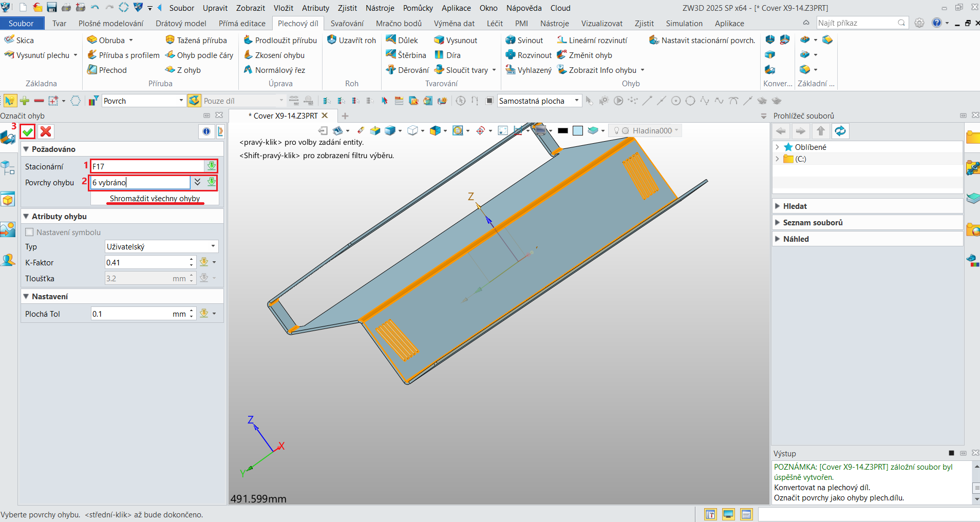Launch the Svinout fold tool
Screen dimensions: 980x522
point(524,40)
